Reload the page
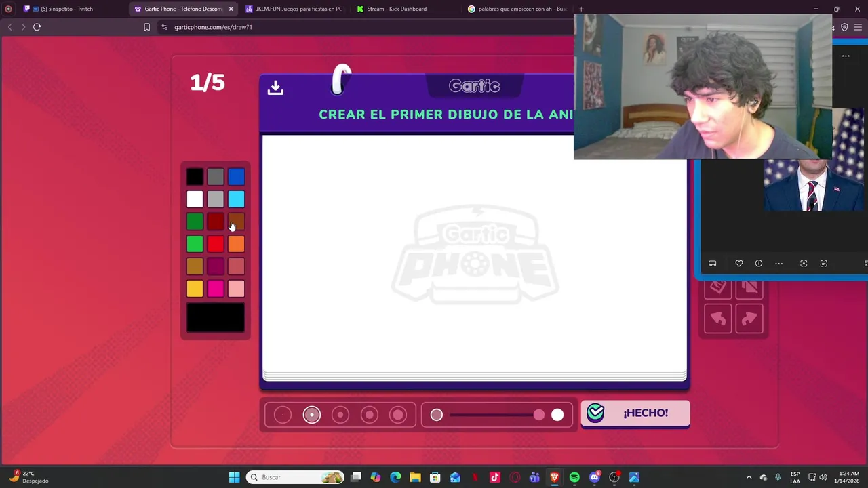The image size is (868, 488). pyautogui.click(x=37, y=27)
